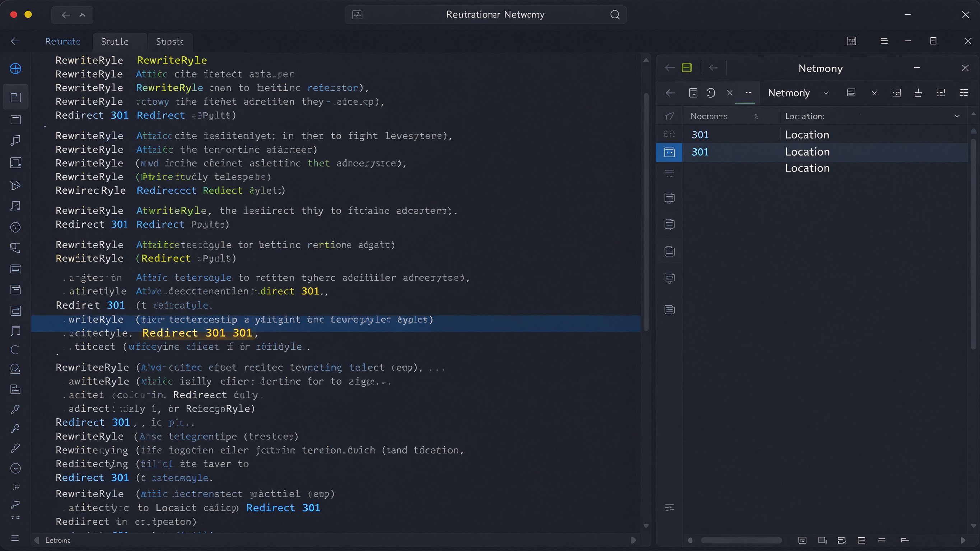Click the scroll-right arrow in editor bottom bar

point(633,540)
